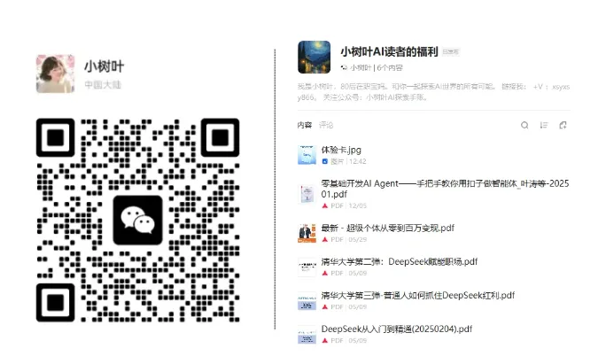Click the 05/29 date of 超级个体 pdf

(358, 240)
